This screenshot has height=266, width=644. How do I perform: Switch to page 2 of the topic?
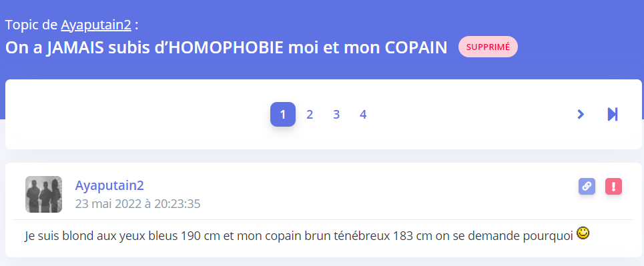(x=310, y=114)
